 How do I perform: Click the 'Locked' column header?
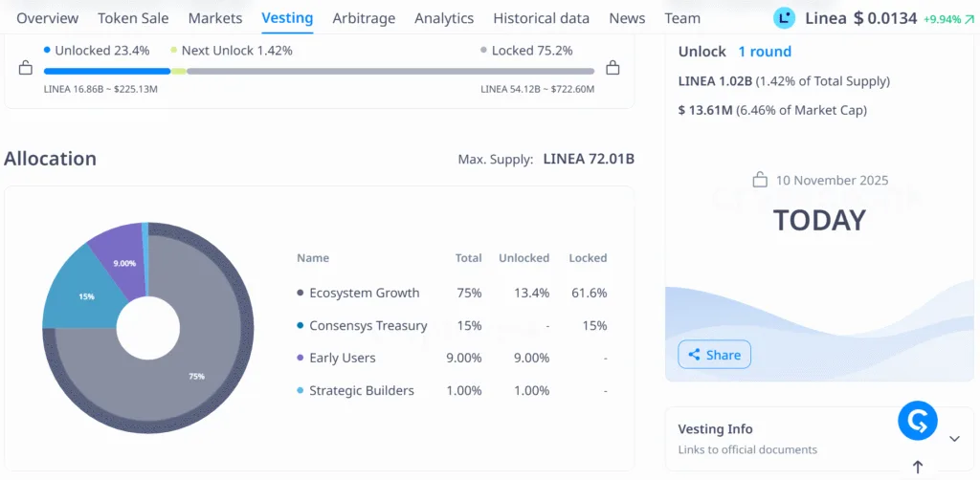(588, 258)
